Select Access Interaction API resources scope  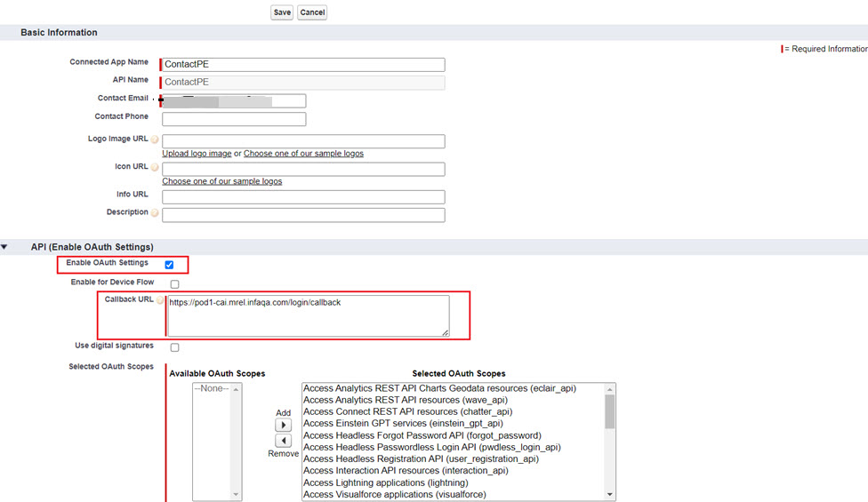coord(406,471)
